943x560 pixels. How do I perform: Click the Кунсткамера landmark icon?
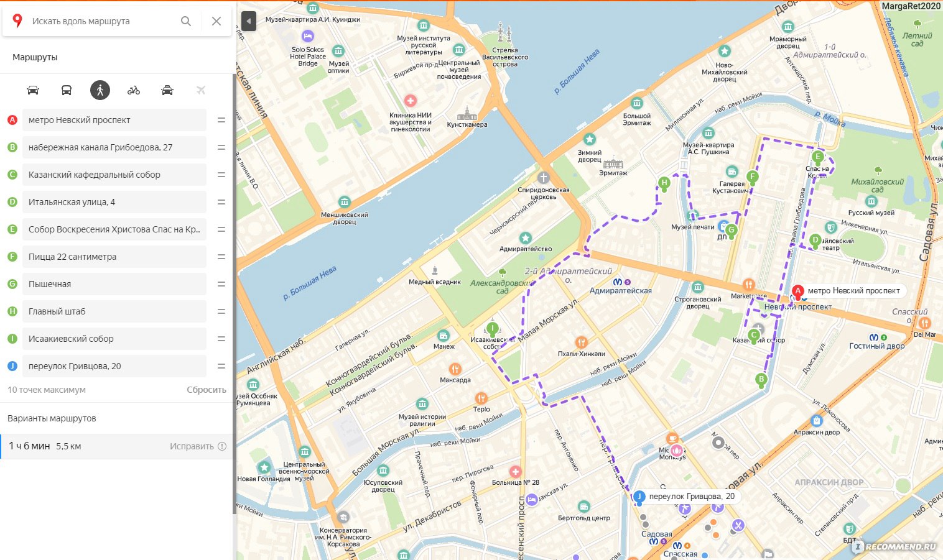pos(467,113)
